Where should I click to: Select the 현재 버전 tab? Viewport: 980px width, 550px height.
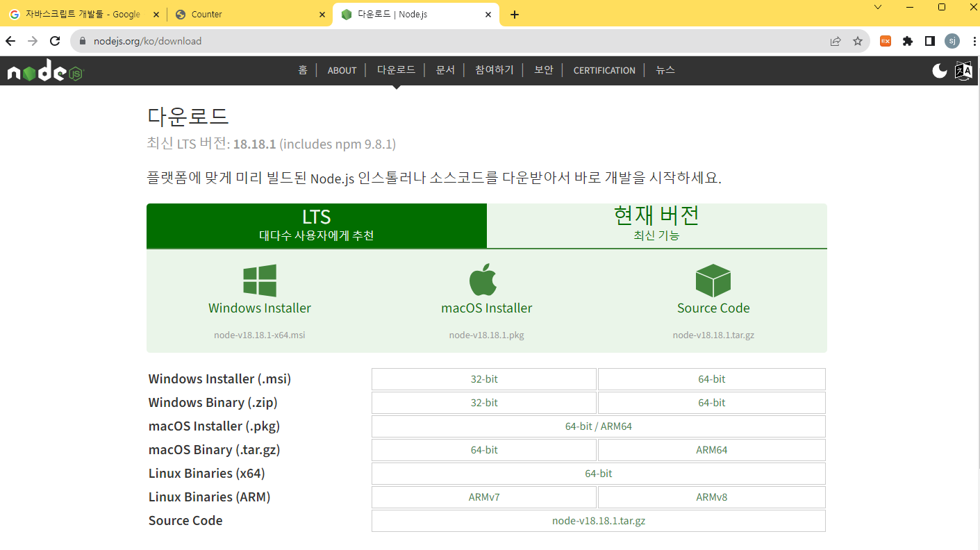click(657, 226)
